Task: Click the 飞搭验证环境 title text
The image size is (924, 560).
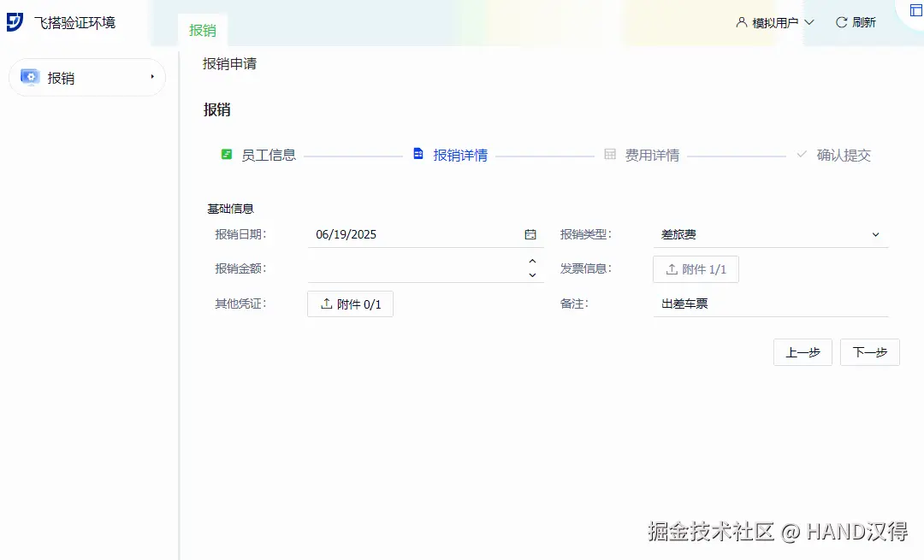Action: 74,22
